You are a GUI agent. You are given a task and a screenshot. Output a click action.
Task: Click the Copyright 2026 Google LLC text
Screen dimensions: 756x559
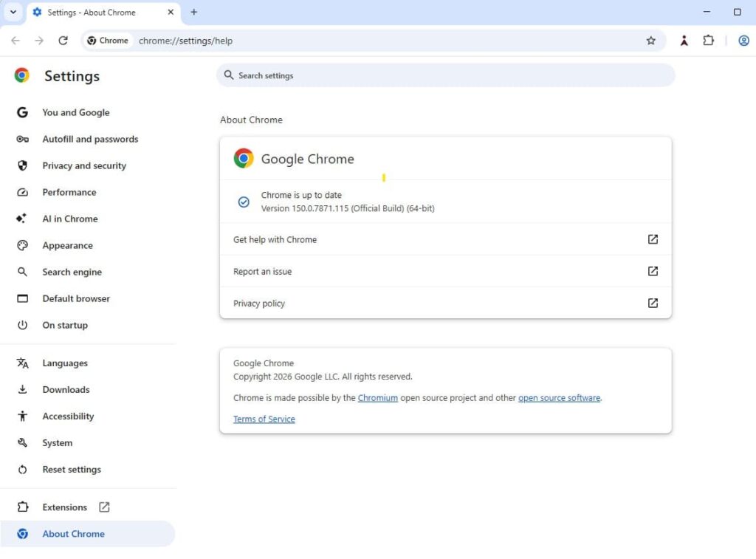click(323, 376)
